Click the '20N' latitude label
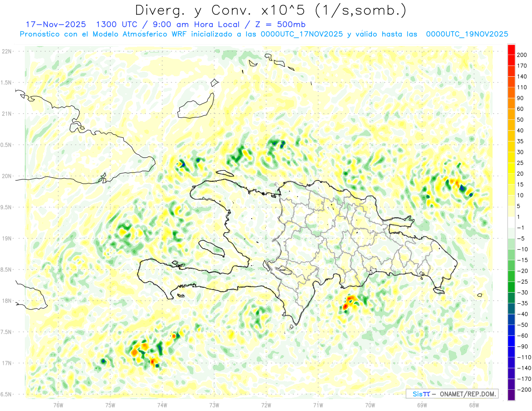The width and height of the screenshot is (532, 411). (7, 176)
